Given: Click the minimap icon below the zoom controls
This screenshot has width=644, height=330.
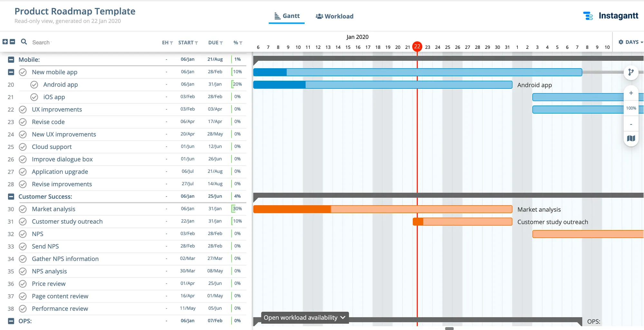Looking at the screenshot, I should (x=631, y=138).
